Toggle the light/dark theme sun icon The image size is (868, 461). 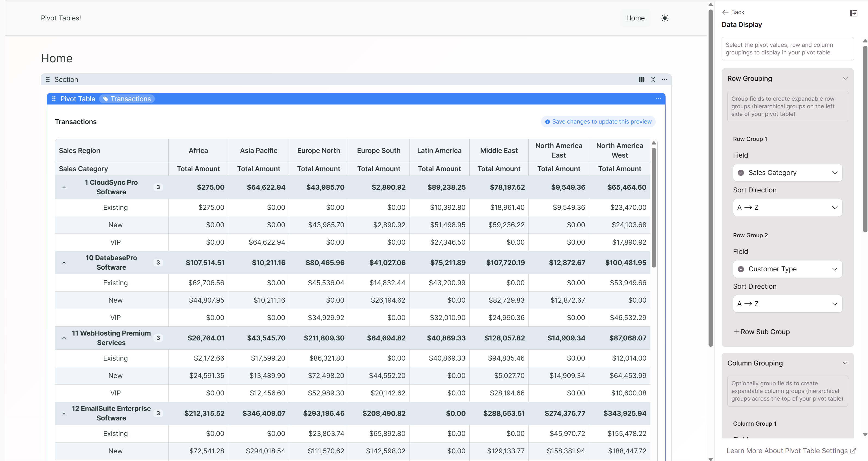click(664, 18)
